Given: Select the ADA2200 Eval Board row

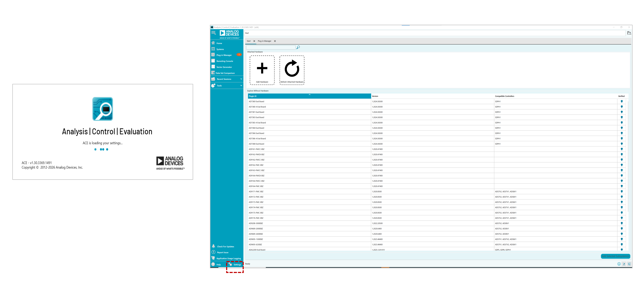Looking at the screenshot, I should pyautogui.click(x=437, y=249).
